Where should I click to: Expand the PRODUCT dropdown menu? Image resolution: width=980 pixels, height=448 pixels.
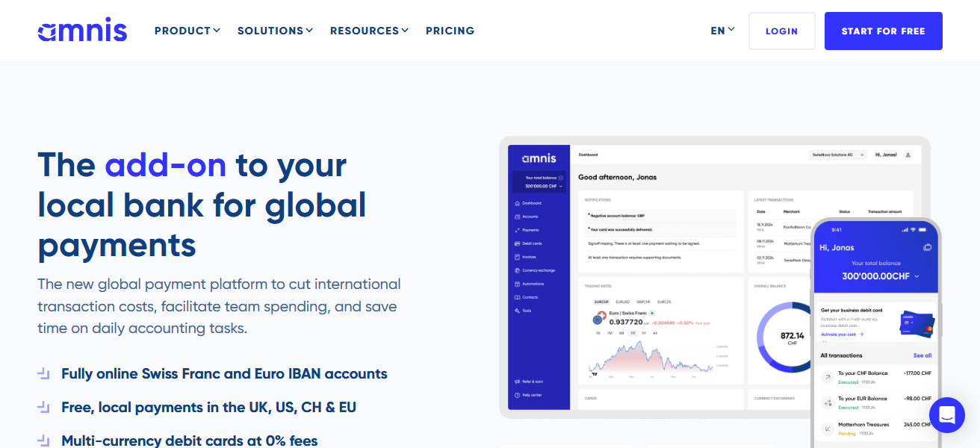tap(187, 31)
